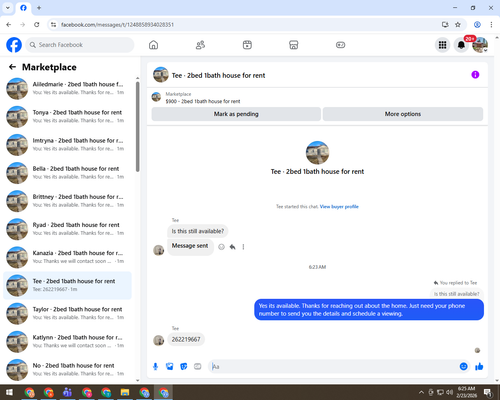The width and height of the screenshot is (500, 400).
Task: Open the Friends icon in top nav
Action: pos(200,45)
